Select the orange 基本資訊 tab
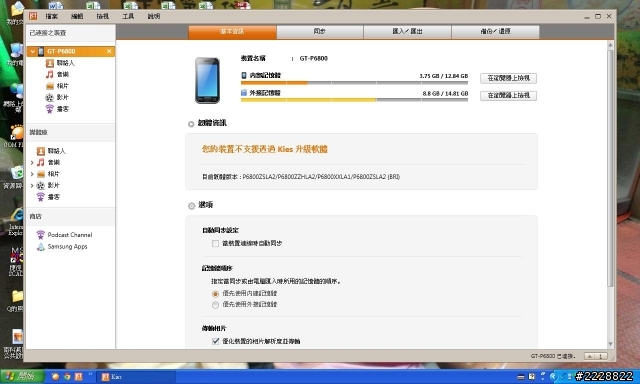 (232, 31)
